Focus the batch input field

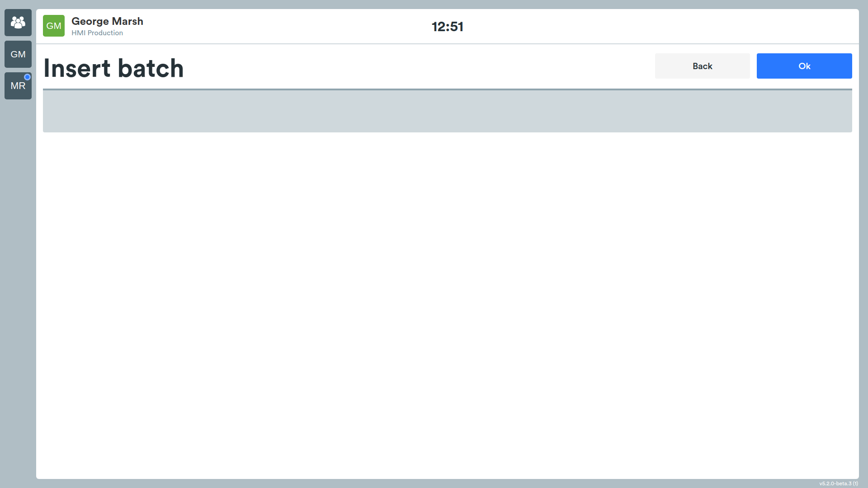(x=448, y=111)
